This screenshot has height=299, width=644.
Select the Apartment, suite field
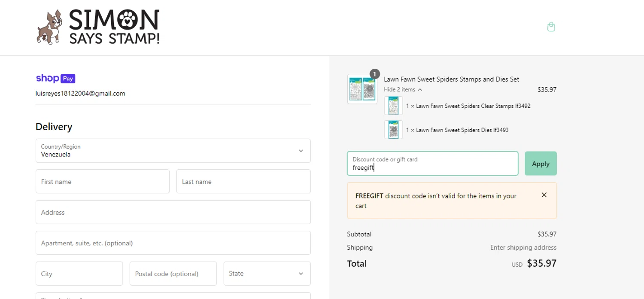pos(173,243)
